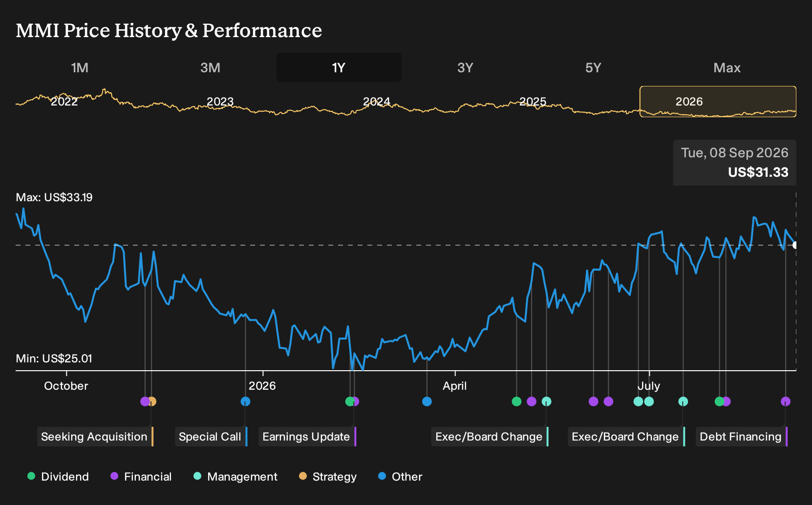Click the 2024 label on overview timeline
The image size is (812, 505).
point(377,102)
